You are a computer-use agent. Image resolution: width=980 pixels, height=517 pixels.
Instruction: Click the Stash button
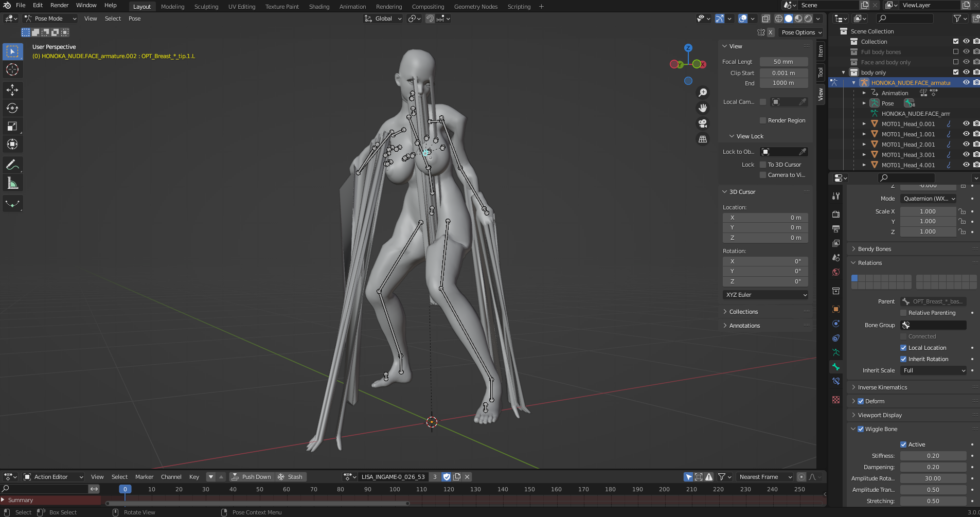pos(291,477)
